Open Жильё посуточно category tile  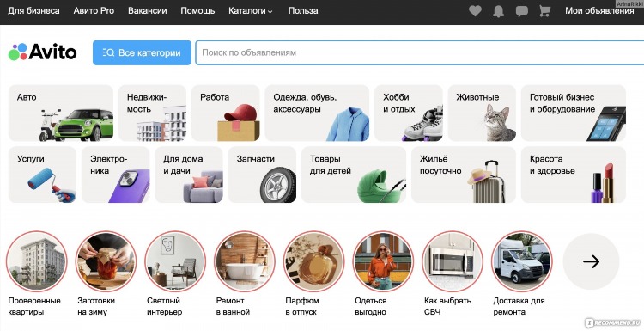pyautogui.click(x=464, y=175)
